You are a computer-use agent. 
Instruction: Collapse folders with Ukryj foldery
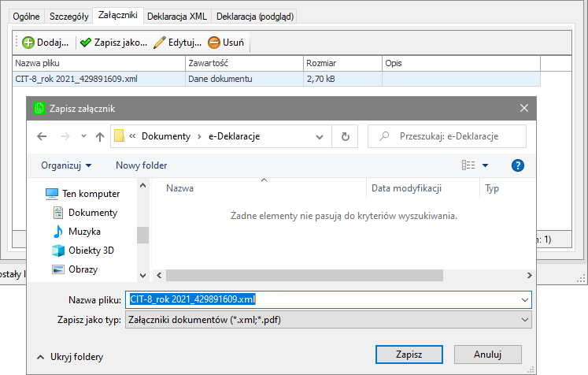pyautogui.click(x=70, y=357)
